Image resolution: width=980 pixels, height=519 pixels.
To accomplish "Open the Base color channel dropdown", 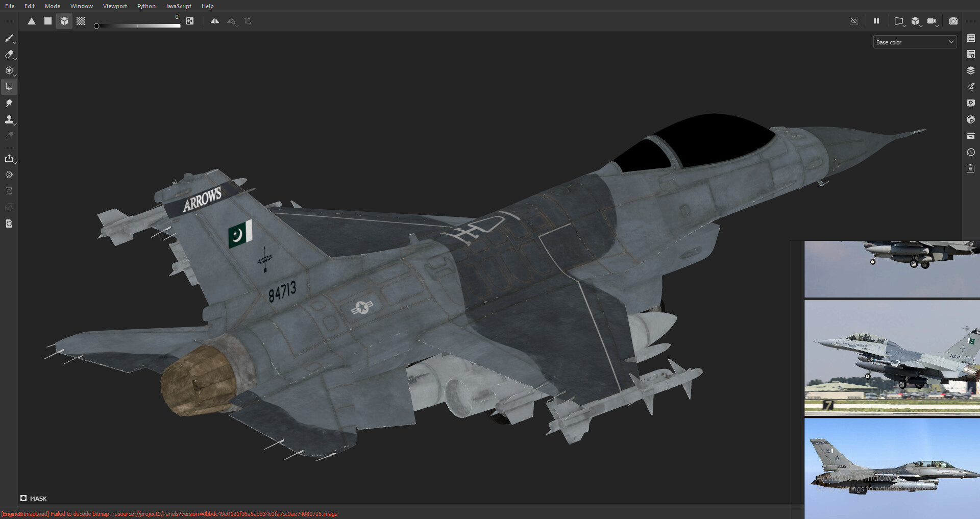I will click(914, 42).
